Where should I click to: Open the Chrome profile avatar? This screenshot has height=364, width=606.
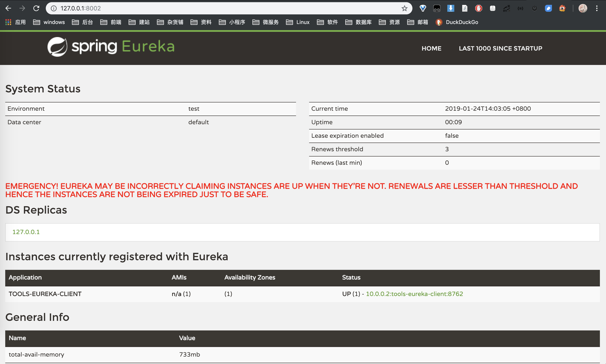[583, 8]
